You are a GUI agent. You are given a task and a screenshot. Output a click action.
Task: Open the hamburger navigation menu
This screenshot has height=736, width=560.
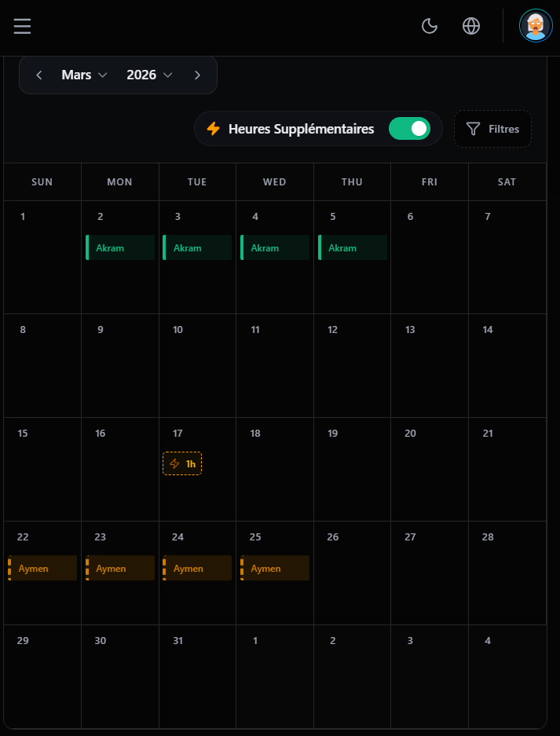(22, 26)
